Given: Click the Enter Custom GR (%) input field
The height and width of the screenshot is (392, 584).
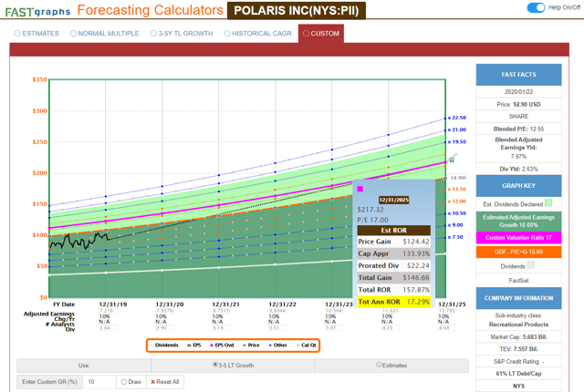Looking at the screenshot, I should tap(100, 382).
